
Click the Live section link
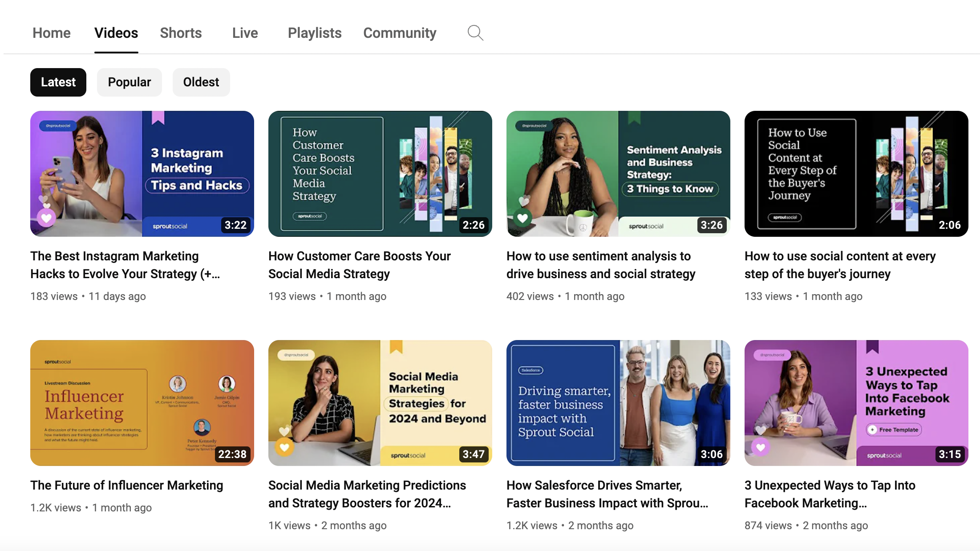[244, 32]
